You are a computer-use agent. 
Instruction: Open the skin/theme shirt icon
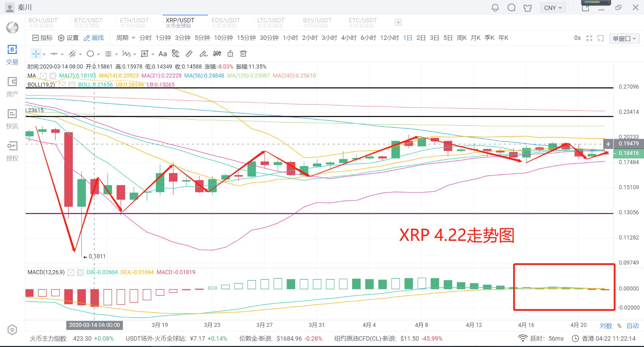[528, 8]
